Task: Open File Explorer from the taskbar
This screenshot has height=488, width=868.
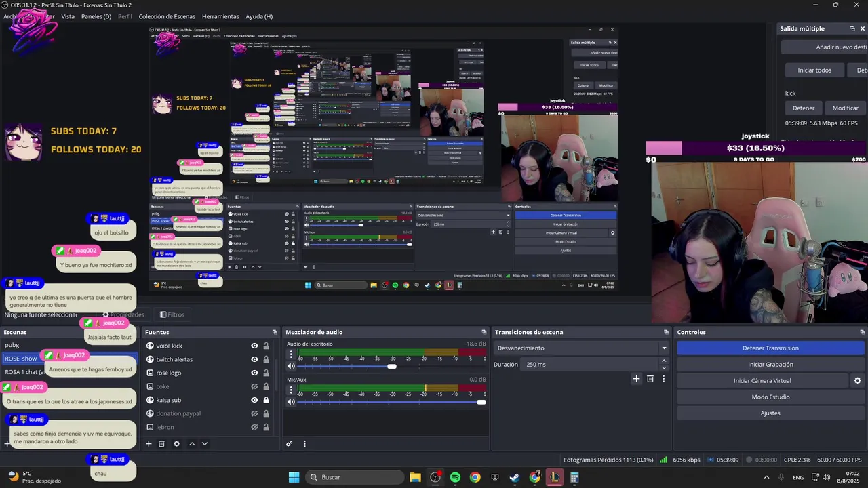Action: tap(415, 477)
